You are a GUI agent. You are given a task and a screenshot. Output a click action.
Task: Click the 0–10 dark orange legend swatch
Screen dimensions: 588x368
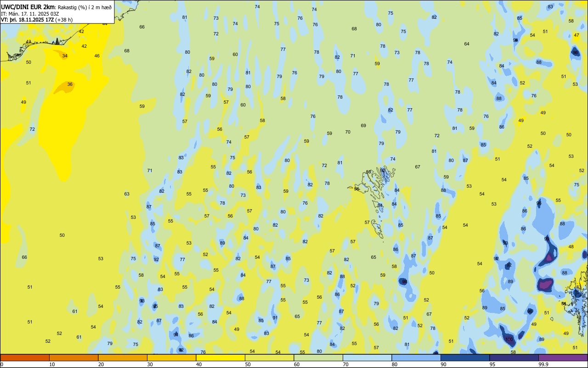pyautogui.click(x=25, y=357)
